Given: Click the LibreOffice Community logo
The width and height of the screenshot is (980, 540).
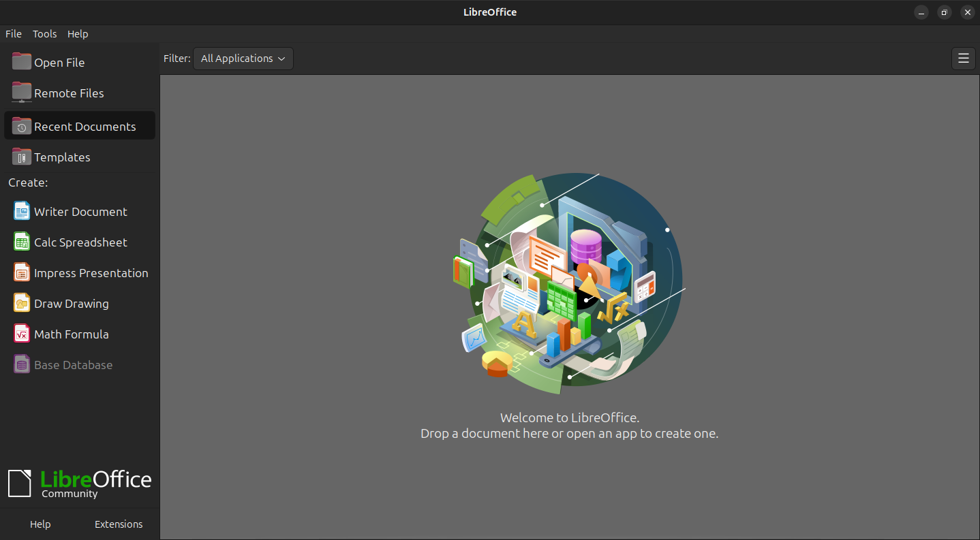Looking at the screenshot, I should (80, 482).
